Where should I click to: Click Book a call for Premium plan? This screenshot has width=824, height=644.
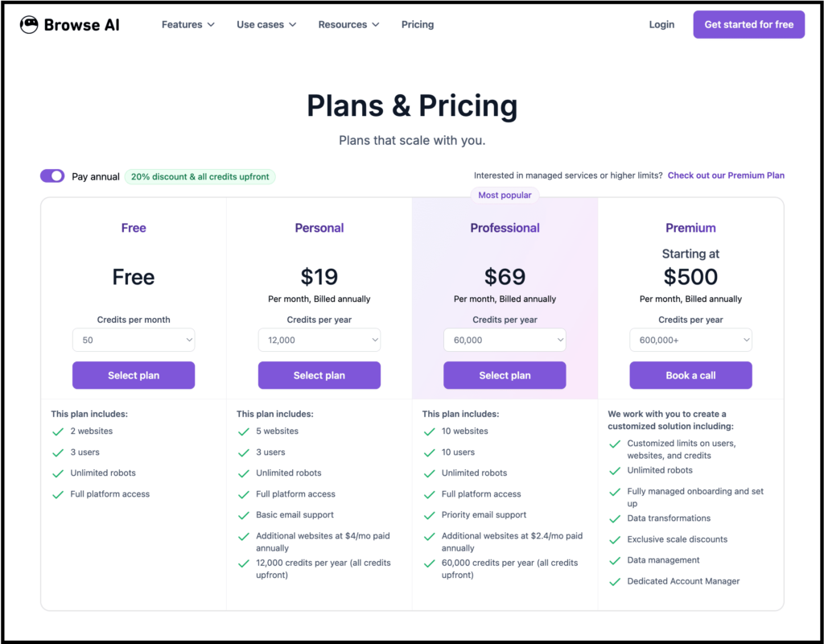coord(690,375)
